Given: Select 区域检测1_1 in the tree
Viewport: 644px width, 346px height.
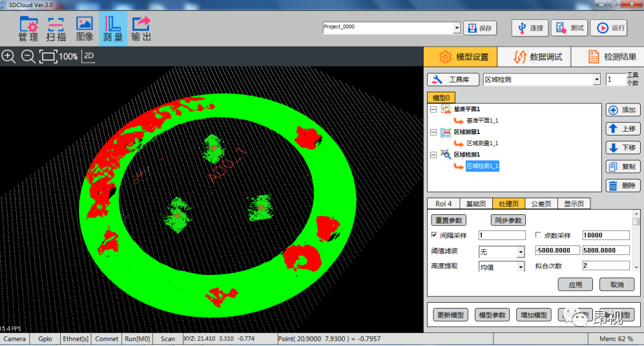Looking at the screenshot, I should point(482,166).
